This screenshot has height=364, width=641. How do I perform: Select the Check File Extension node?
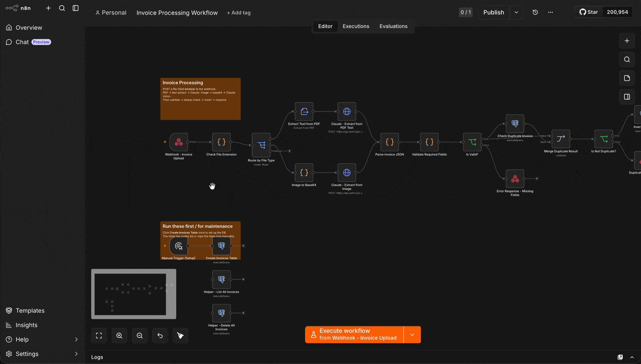[x=221, y=142]
